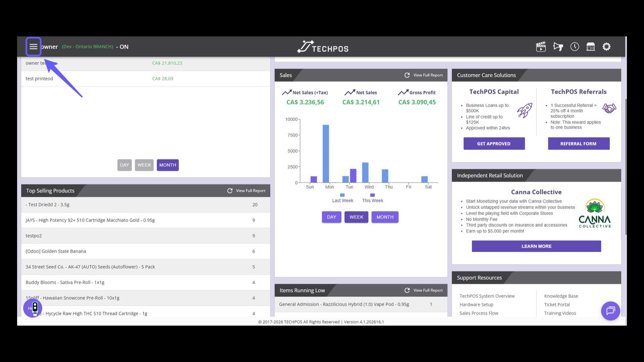Switch Sales chart to DAY view
Image resolution: width=644 pixels, height=362 pixels.
pos(331,217)
